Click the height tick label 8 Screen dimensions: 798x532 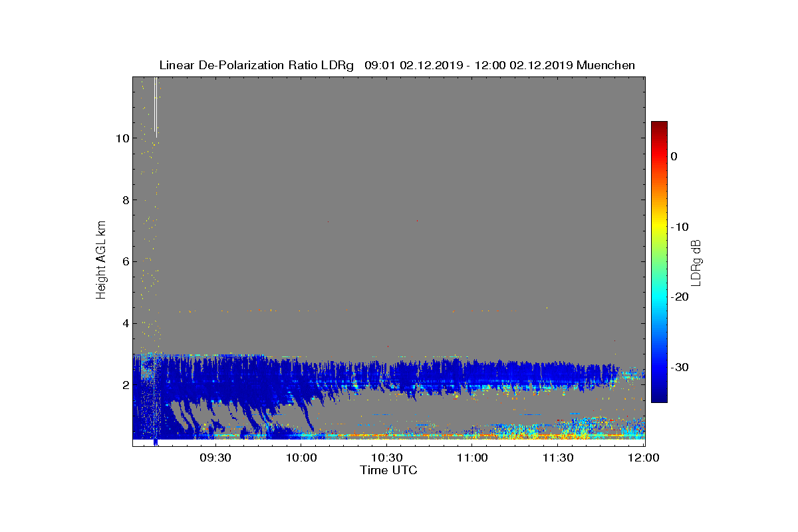(x=125, y=200)
